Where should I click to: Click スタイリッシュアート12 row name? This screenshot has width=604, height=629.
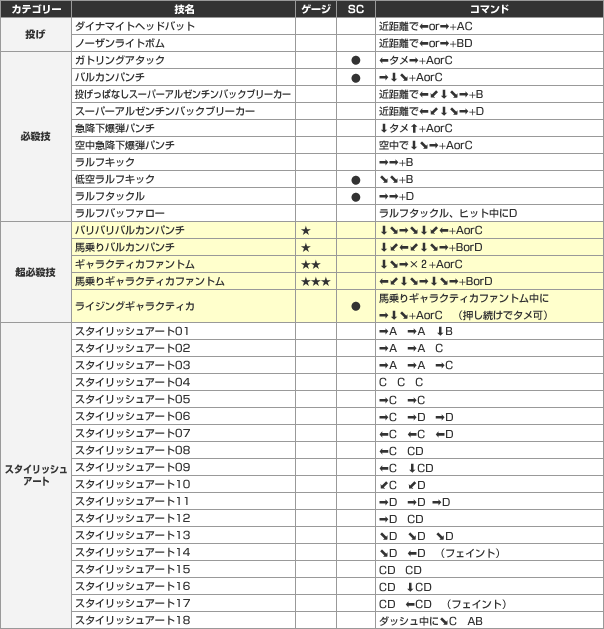click(132, 518)
